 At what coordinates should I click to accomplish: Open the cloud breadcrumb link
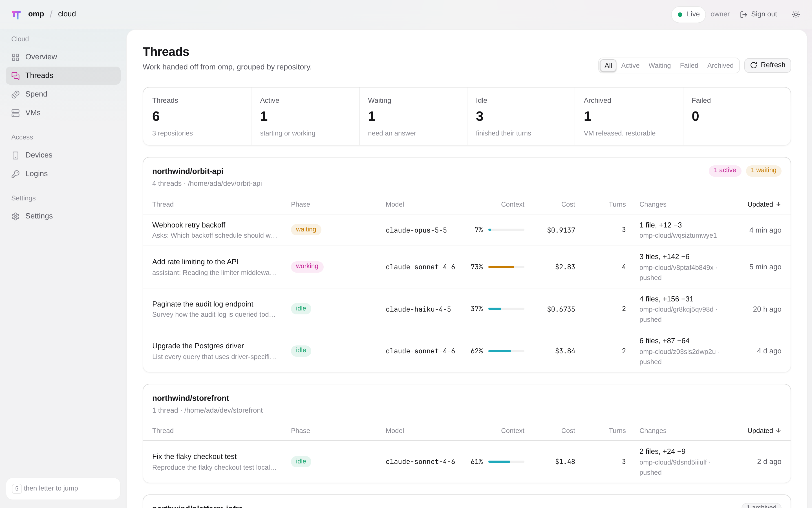click(67, 14)
